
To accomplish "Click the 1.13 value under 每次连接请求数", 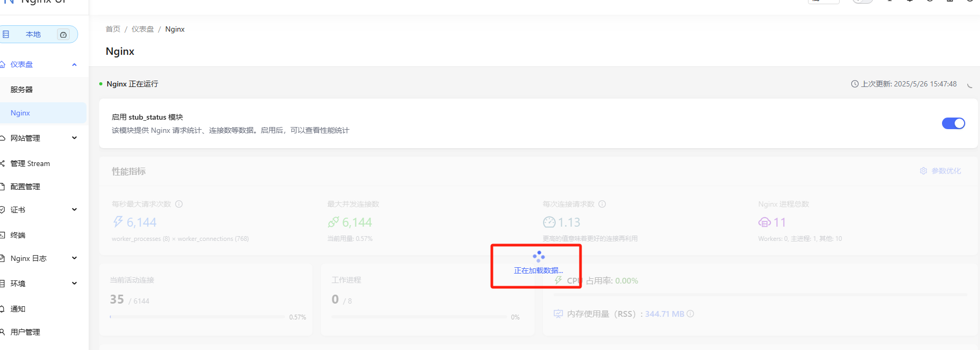I will [569, 222].
